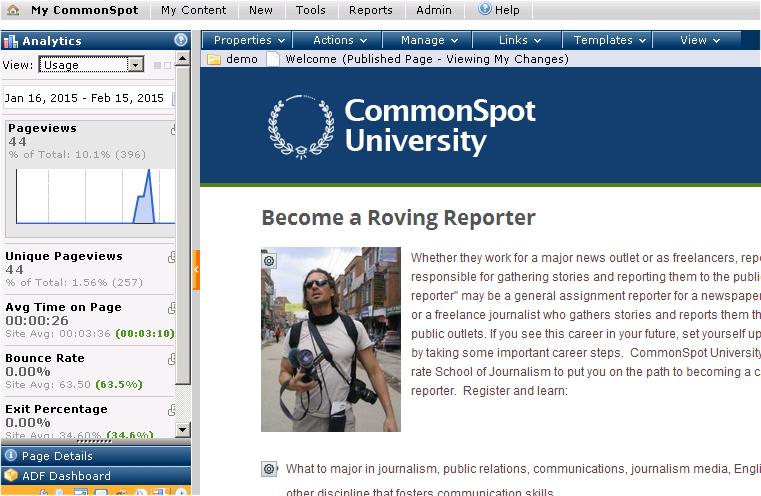Screen dimensions: 761x496
Task: Click the Unique Pageviews metric title
Action: (x=64, y=256)
